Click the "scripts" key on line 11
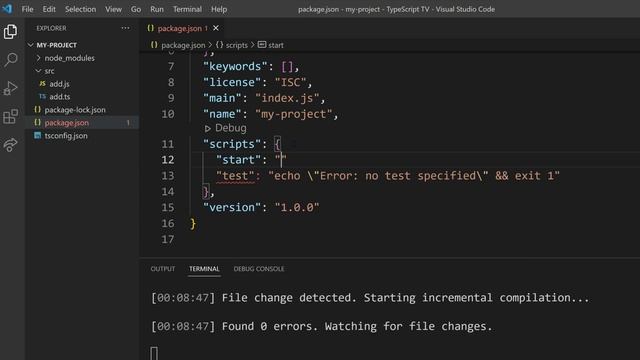This screenshot has width=640, height=360. click(x=232, y=144)
